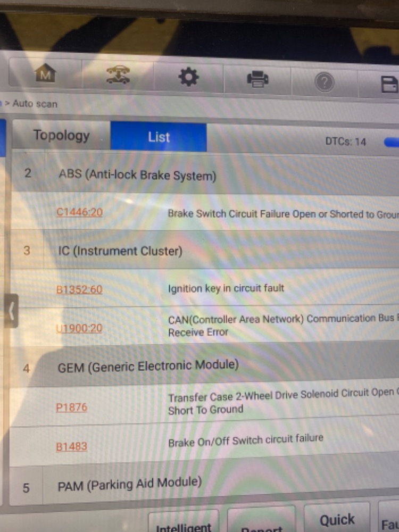Select the GEM (Generic Electronic Module) row
This screenshot has height=532, width=399.
tap(148, 366)
